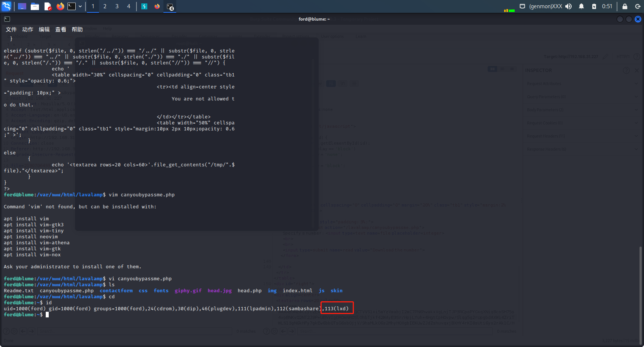Lock the screen with the padlock icon
644x347 pixels.
(x=625, y=6)
